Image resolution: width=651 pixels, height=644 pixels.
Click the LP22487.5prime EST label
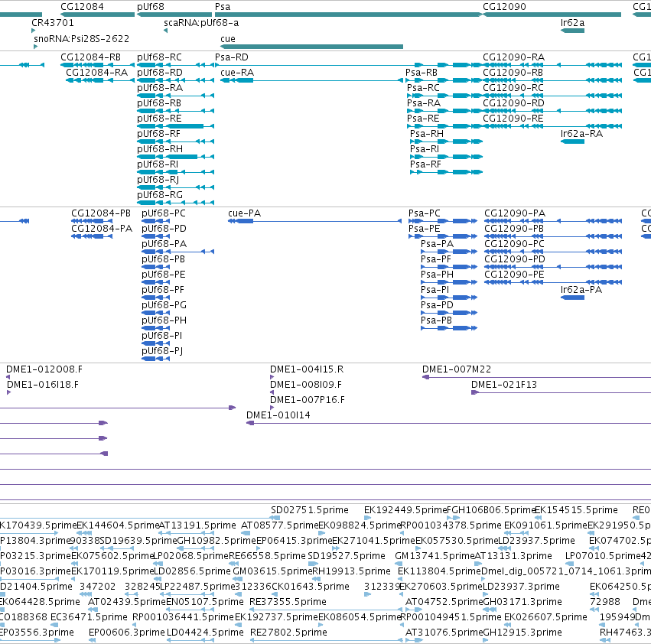pos(197,587)
